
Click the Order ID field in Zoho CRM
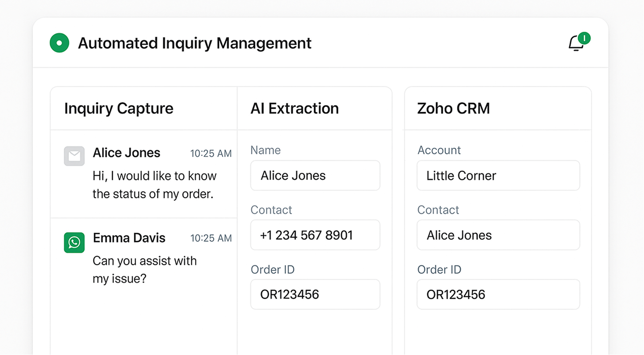[498, 294]
